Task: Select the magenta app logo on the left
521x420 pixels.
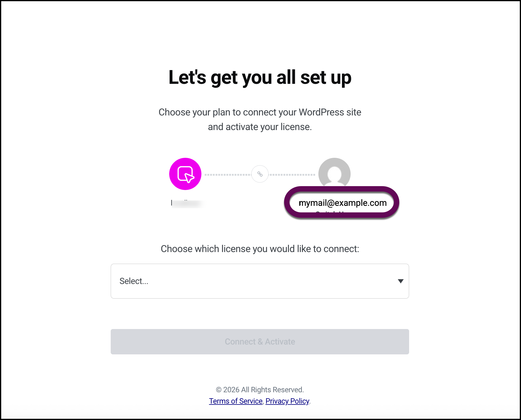Action: (185, 174)
